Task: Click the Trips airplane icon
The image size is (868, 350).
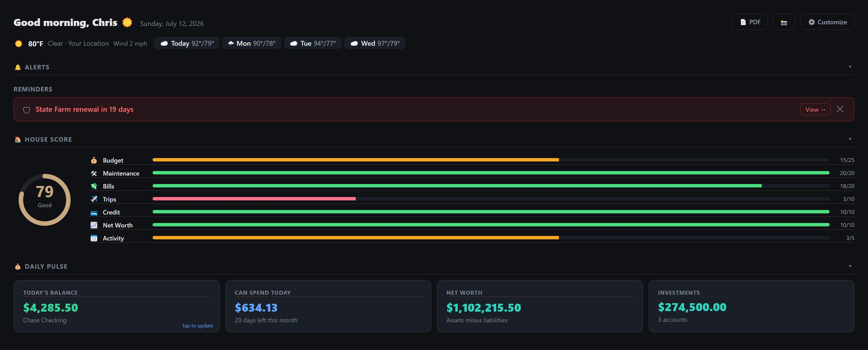Action: click(94, 199)
